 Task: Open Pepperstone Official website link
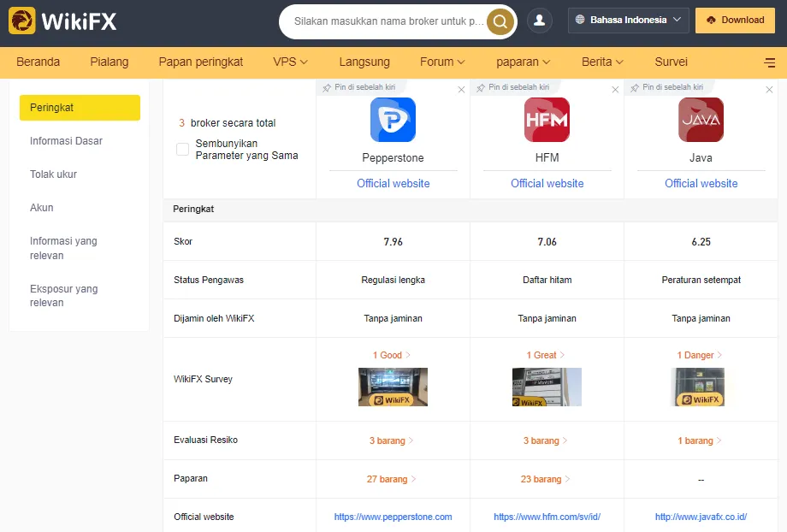click(x=393, y=183)
